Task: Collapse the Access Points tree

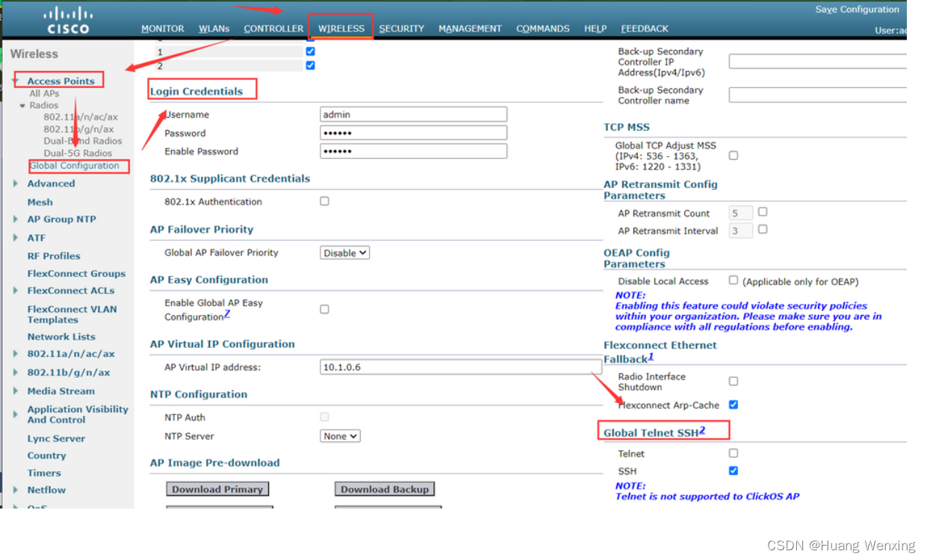Action: pyautogui.click(x=16, y=81)
